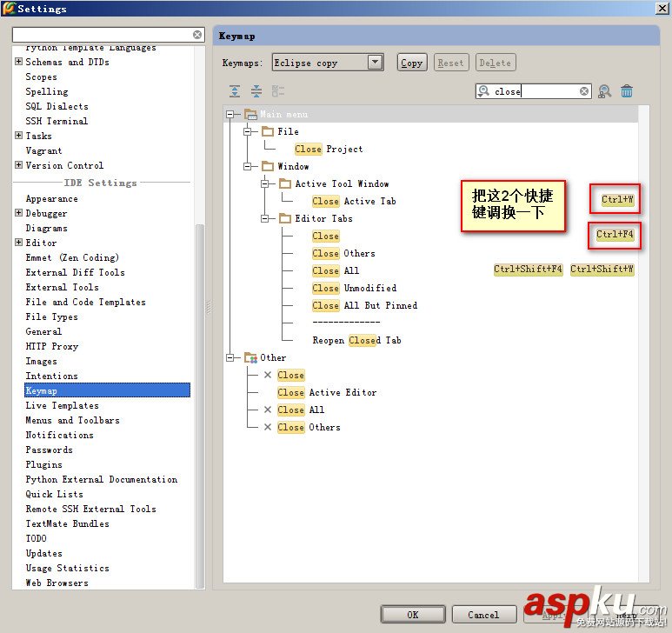Image resolution: width=672 pixels, height=633 pixels.
Task: Click the Copy keymap button
Action: tap(412, 63)
